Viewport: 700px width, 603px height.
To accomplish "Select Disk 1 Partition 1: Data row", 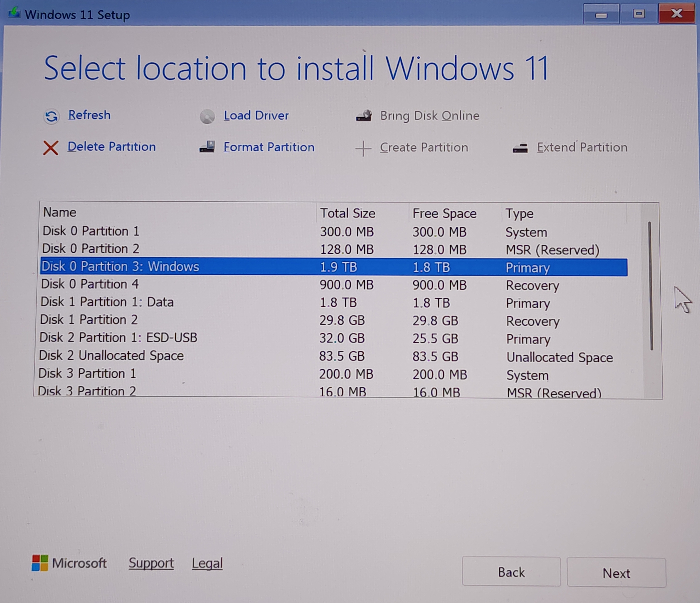I will coord(334,302).
